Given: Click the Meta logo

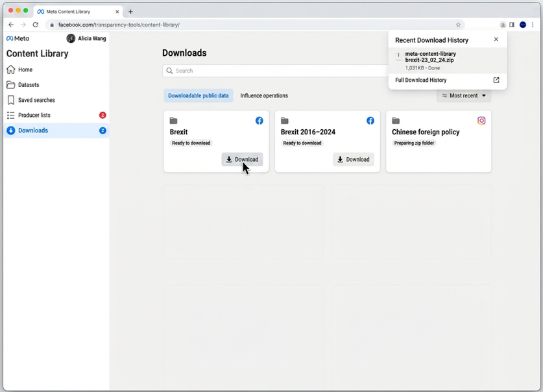Looking at the screenshot, I should (18, 38).
